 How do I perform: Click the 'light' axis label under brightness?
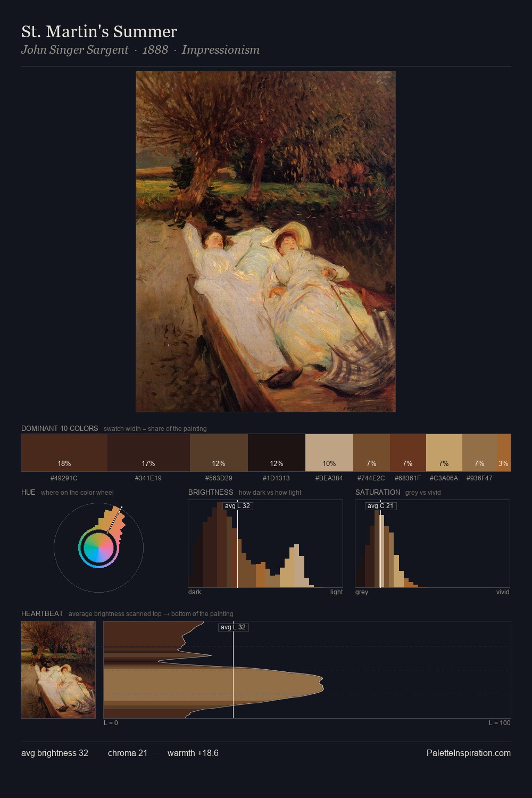[x=336, y=592]
